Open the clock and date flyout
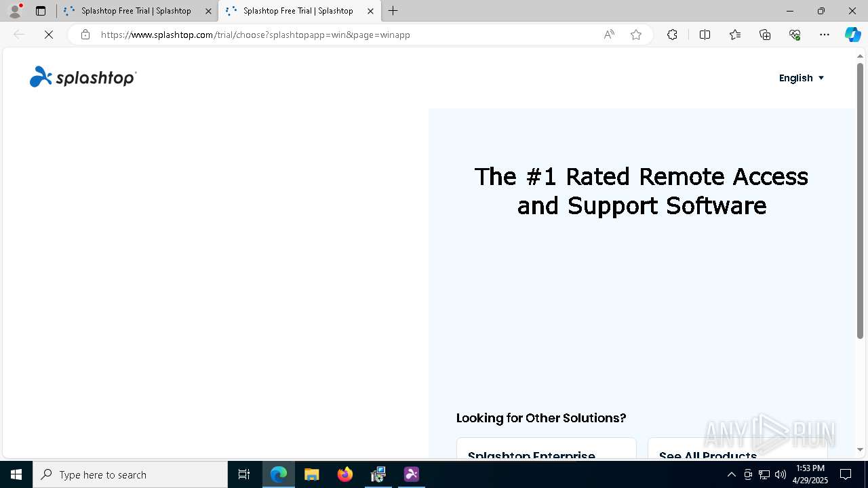 810,474
